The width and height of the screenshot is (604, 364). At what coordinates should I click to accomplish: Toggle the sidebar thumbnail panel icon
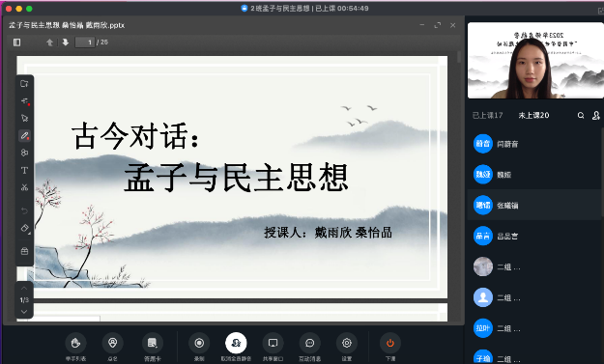(17, 42)
